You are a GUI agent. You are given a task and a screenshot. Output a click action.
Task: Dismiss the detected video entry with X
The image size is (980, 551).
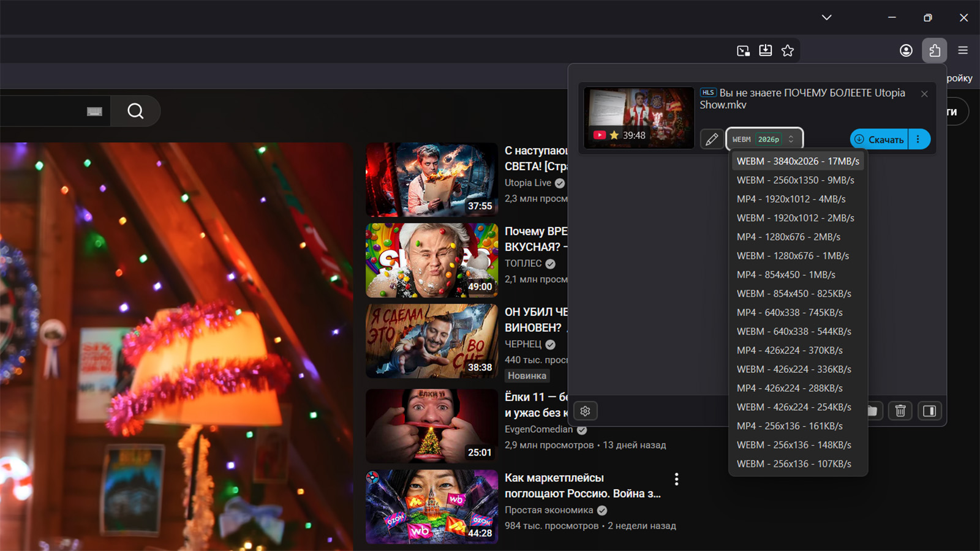[924, 94]
